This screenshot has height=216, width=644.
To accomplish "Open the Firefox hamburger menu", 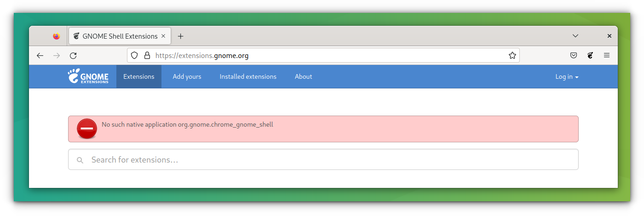I will tap(607, 55).
